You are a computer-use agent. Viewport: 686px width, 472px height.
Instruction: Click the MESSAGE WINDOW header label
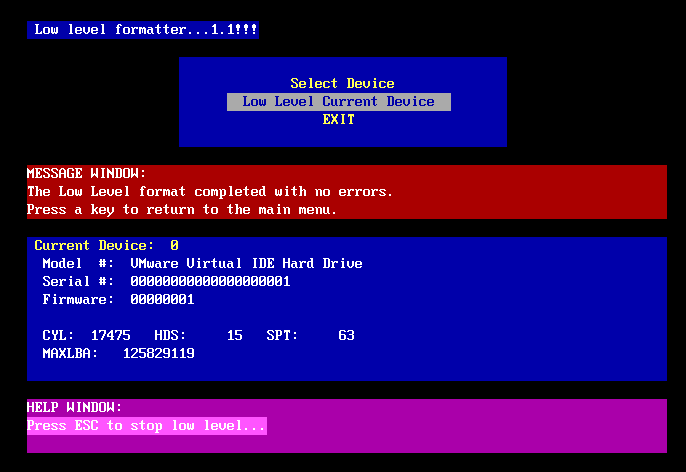pos(86,173)
